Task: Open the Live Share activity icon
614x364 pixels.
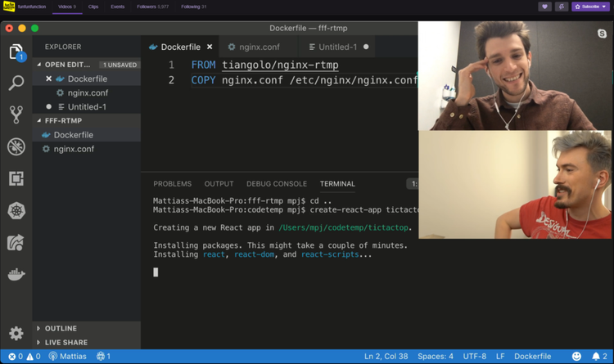Action: click(x=16, y=242)
